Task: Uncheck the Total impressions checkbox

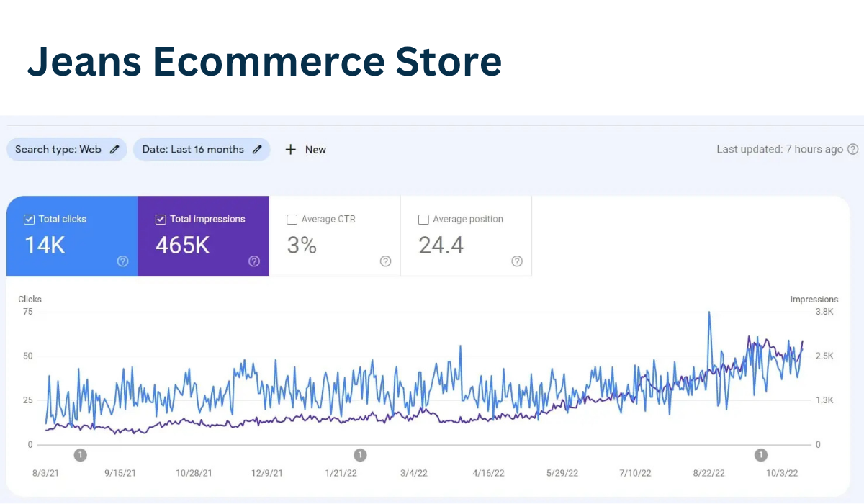Action: pos(161,219)
